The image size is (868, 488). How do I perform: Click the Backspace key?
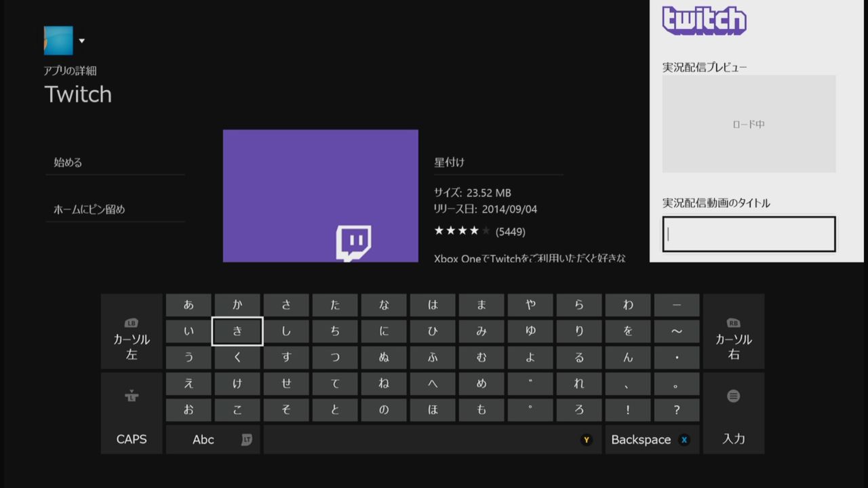(652, 439)
